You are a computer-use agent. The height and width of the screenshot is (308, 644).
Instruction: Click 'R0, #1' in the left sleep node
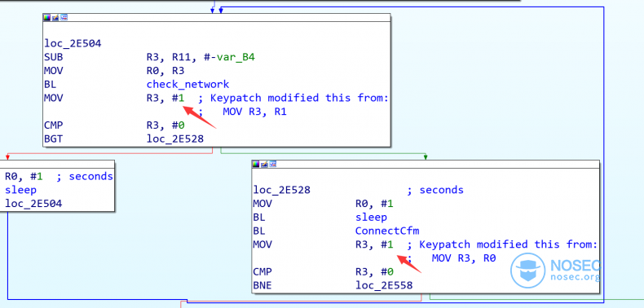24,176
